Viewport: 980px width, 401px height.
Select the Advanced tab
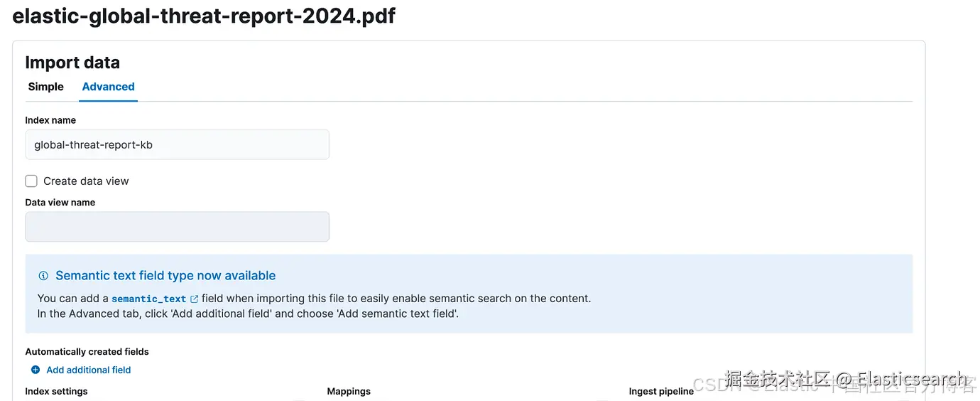(108, 87)
